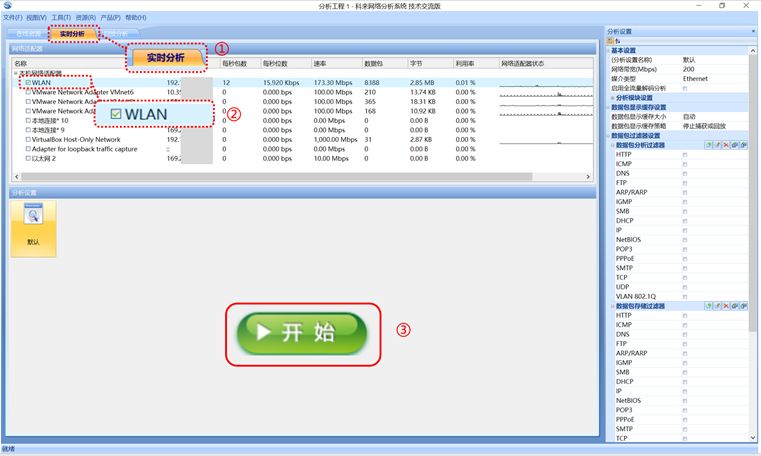Click adapter list scroll-left arrow
The height and width of the screenshot is (456, 761).
coord(17,177)
